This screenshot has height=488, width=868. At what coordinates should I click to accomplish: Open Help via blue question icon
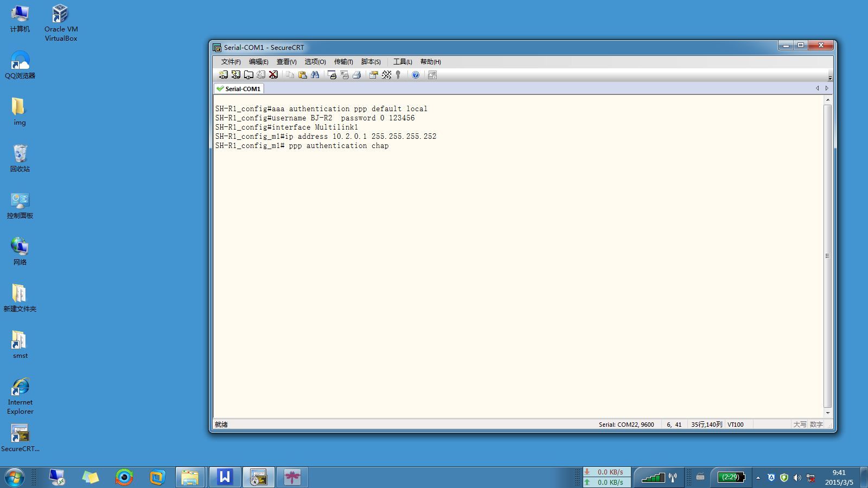click(416, 75)
